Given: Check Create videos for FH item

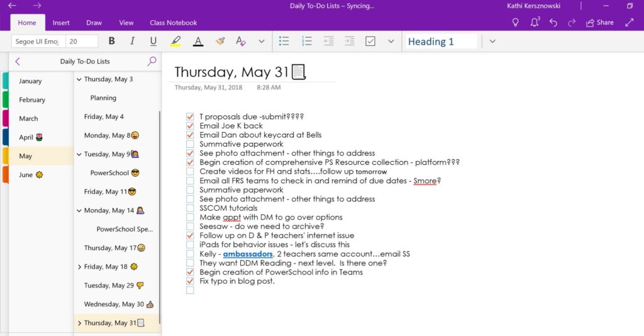Looking at the screenshot, I should 190,171.
